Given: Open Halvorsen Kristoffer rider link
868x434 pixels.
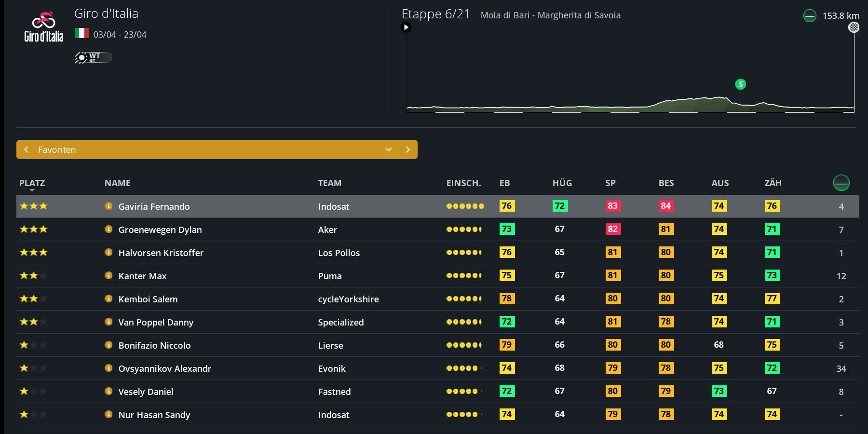Looking at the screenshot, I should (x=161, y=253).
